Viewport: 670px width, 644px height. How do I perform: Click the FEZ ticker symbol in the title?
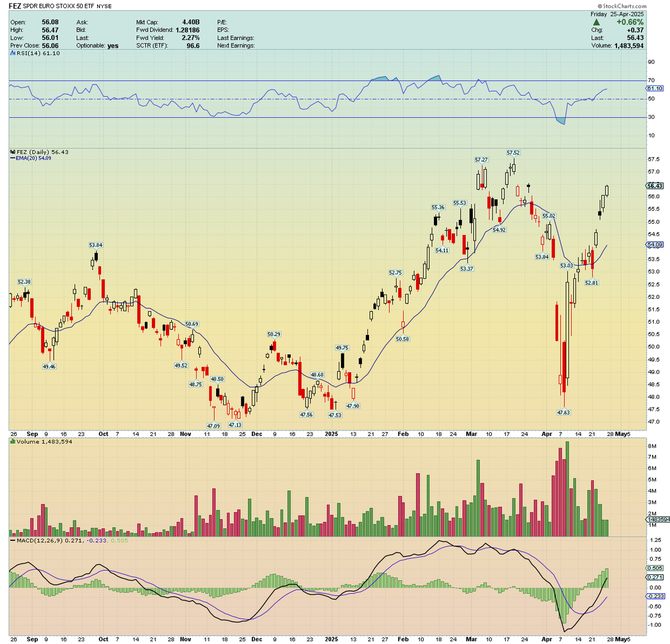pos(15,6)
